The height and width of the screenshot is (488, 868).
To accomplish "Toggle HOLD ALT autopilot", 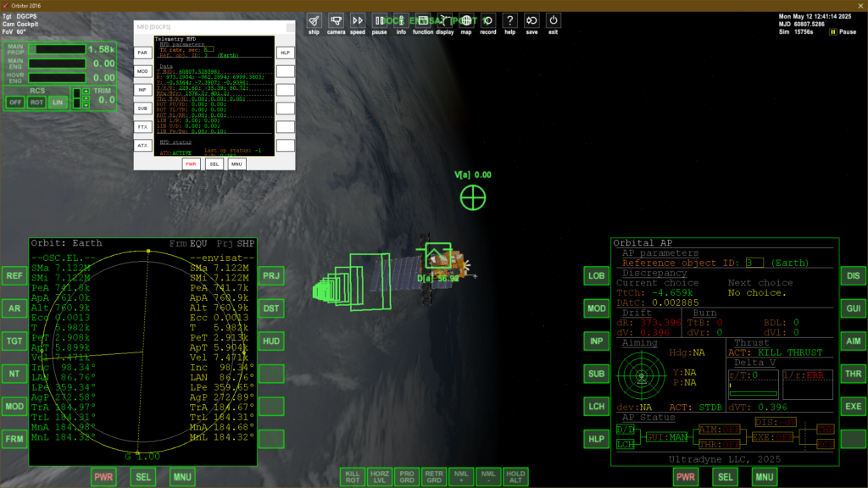I will (x=515, y=477).
